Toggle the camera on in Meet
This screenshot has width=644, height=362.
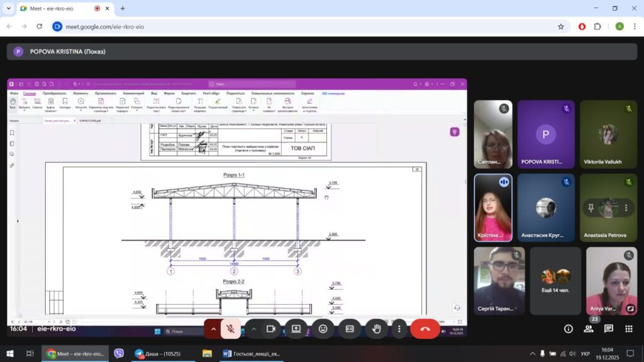coord(271,329)
